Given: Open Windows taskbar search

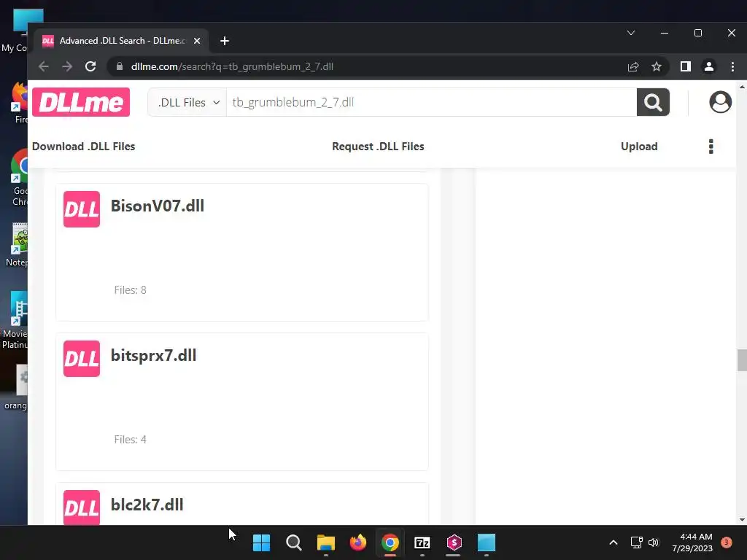Looking at the screenshot, I should [293, 542].
